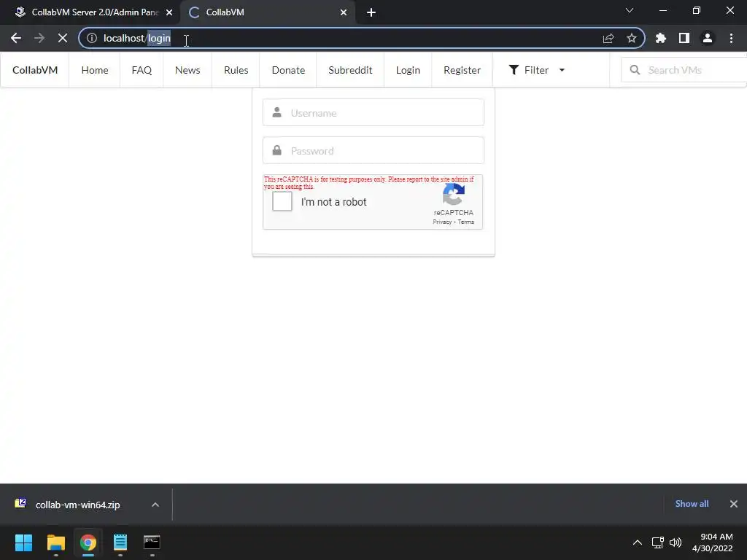Open the tab search chevron

630,10
